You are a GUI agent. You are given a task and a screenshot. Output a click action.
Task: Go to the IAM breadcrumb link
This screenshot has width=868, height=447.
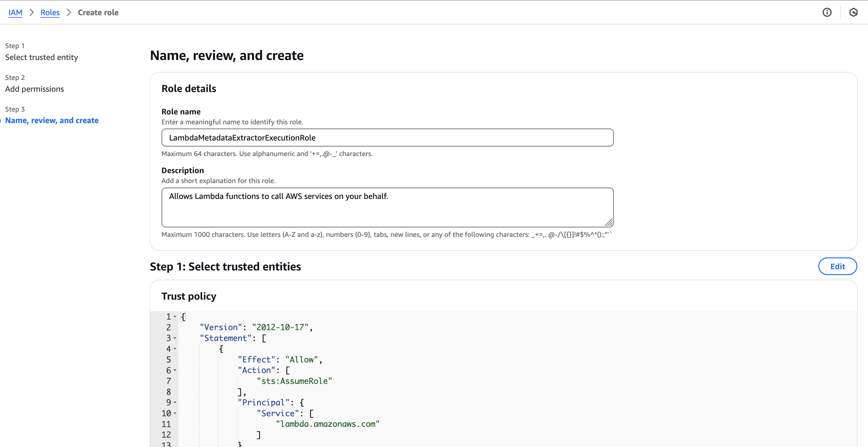tap(15, 12)
